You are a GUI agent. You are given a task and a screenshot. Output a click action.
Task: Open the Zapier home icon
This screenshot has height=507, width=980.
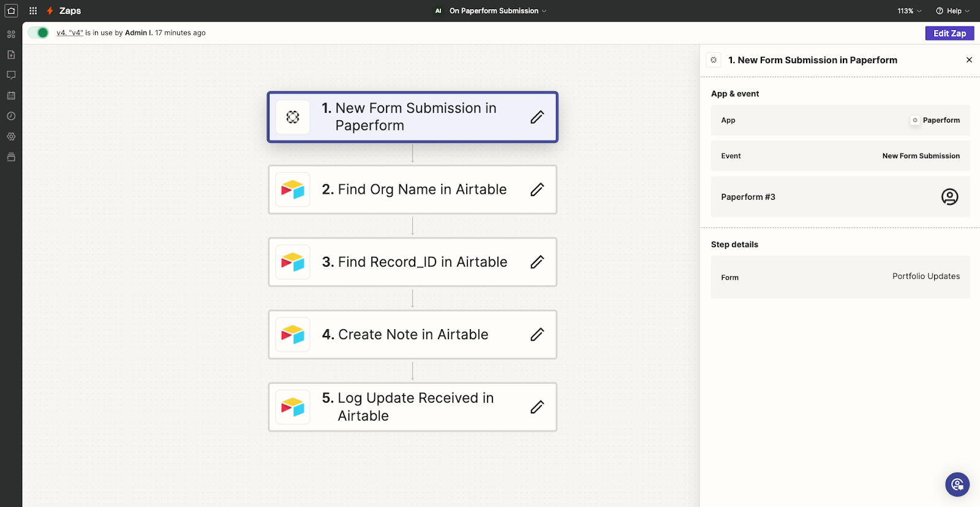coord(11,10)
